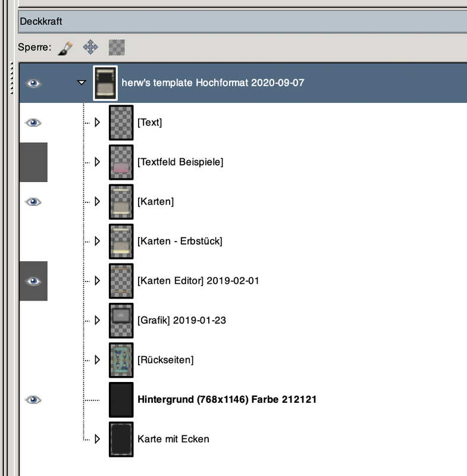The height and width of the screenshot is (476, 467).
Task: Show the [Textfeld Beispiele] layer group
Action: [x=33, y=162]
